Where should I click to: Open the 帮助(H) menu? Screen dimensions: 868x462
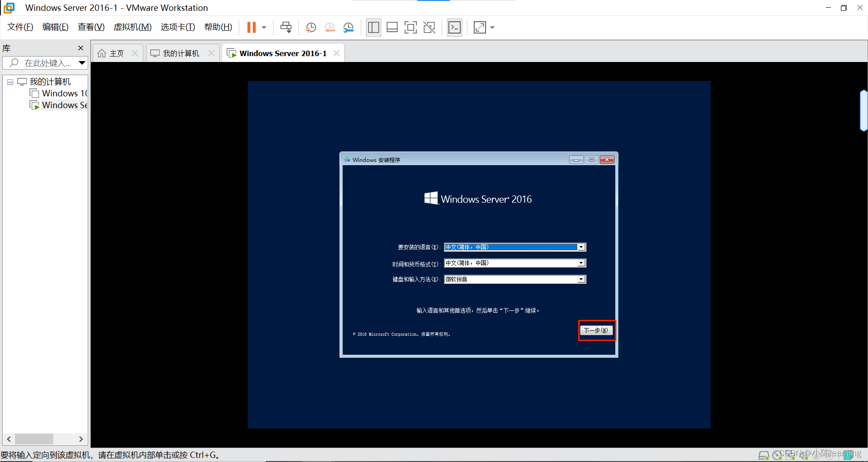[x=218, y=27]
